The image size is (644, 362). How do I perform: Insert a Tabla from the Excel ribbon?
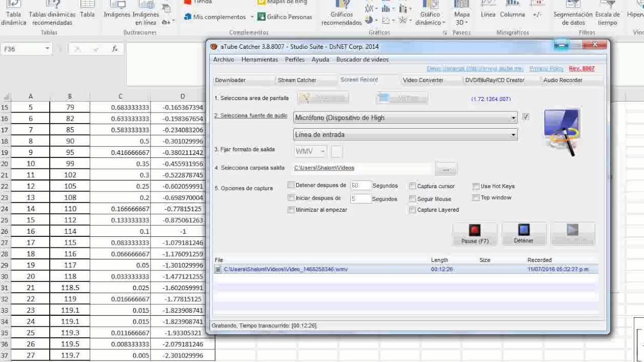(88, 10)
